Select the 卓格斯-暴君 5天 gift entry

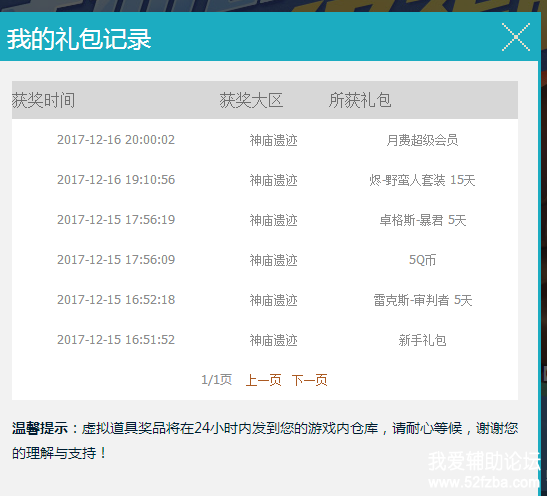coord(422,220)
